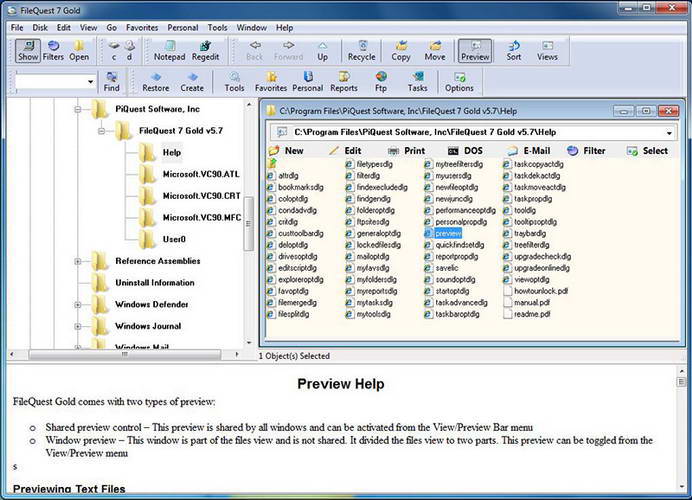Go Up one folder level

tap(323, 50)
